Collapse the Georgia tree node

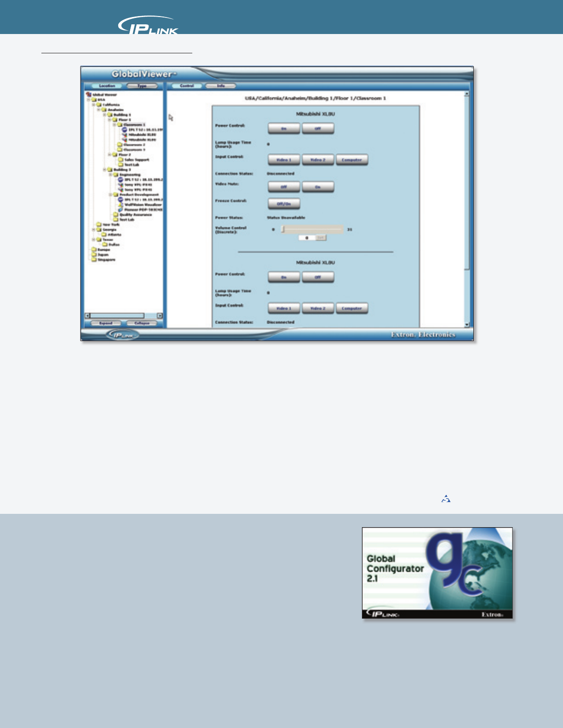pyautogui.click(x=93, y=229)
